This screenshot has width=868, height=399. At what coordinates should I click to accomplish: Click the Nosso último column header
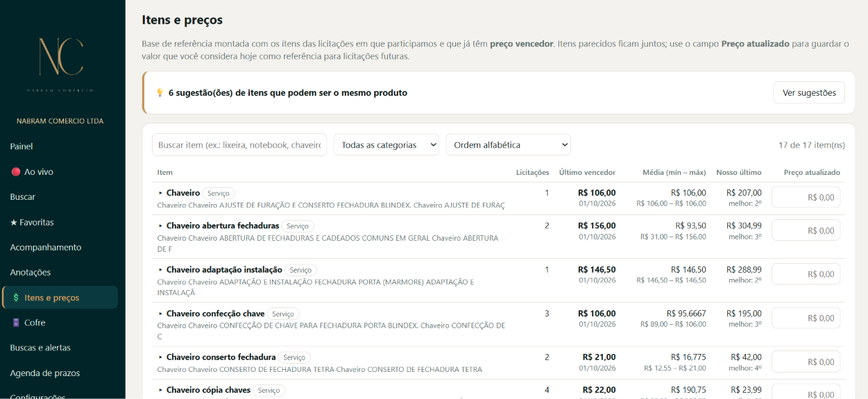[739, 172]
